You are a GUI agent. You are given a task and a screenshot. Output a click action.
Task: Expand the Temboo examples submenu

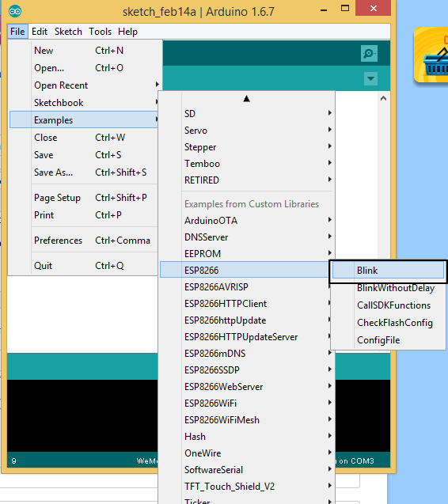click(247, 164)
